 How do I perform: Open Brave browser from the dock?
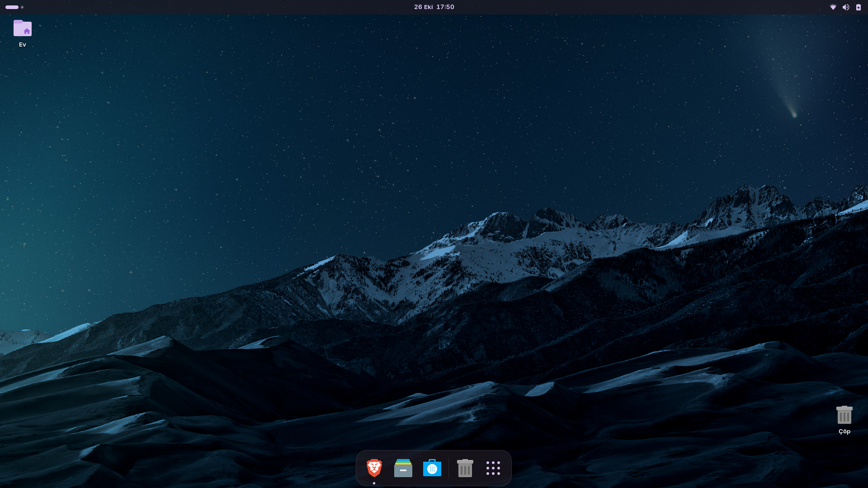coord(374,468)
